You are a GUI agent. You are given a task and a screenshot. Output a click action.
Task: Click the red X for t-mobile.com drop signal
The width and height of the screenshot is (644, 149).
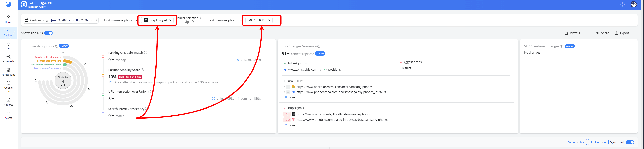(285, 120)
